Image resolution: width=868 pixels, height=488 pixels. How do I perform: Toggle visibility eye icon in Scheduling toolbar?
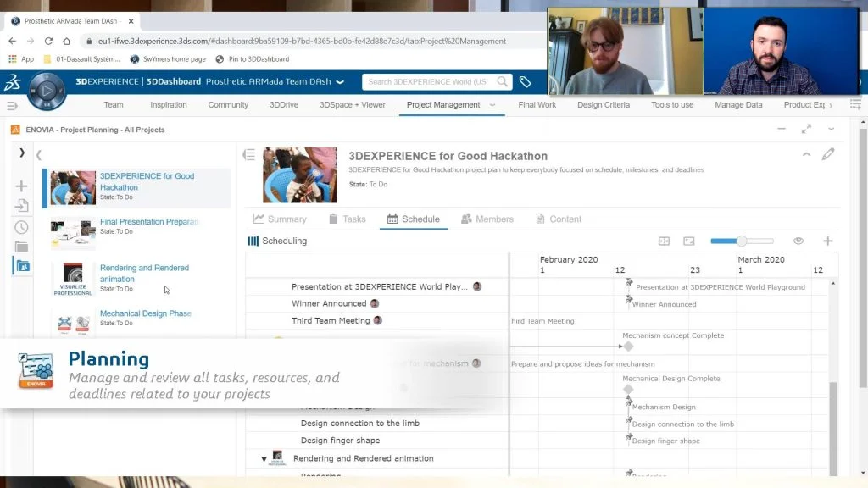click(798, 241)
